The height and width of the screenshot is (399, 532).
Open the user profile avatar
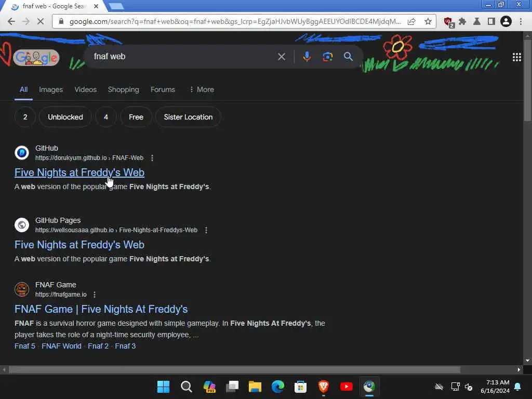click(506, 21)
